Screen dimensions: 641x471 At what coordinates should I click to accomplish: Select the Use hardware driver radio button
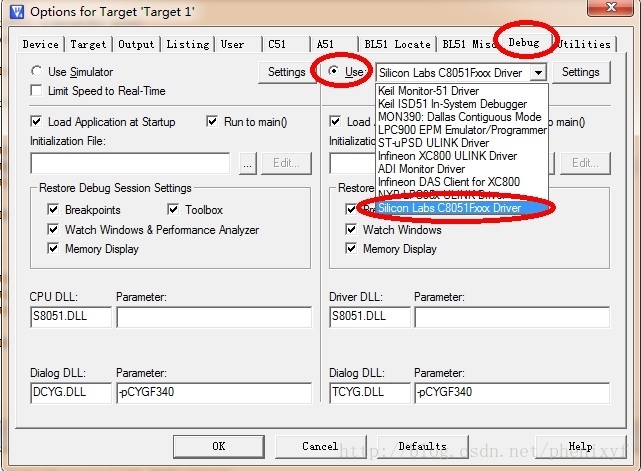click(x=334, y=71)
